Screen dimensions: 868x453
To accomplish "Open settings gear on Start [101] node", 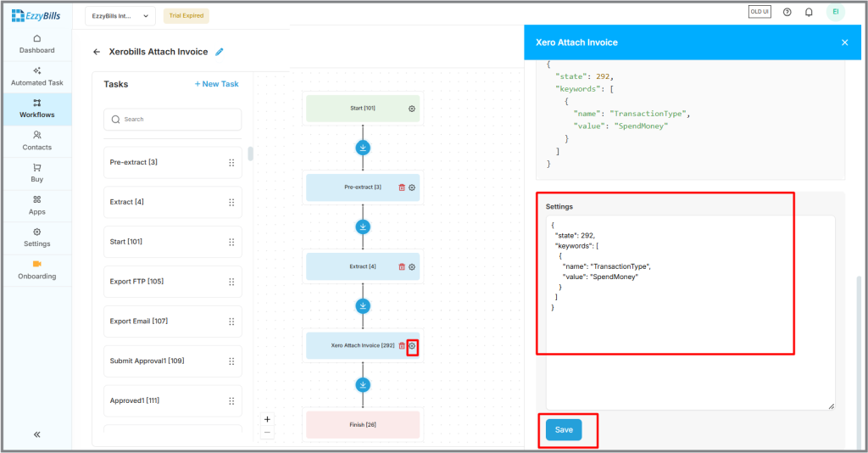I will 412,109.
